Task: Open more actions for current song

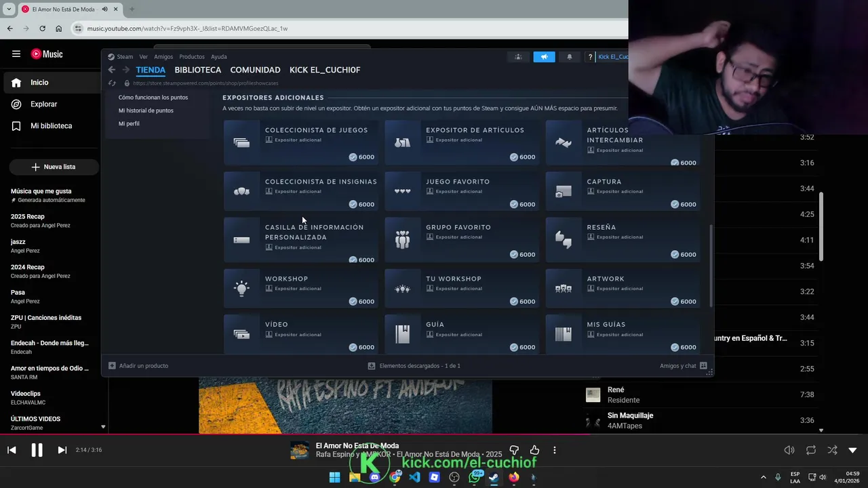Action: (554, 450)
